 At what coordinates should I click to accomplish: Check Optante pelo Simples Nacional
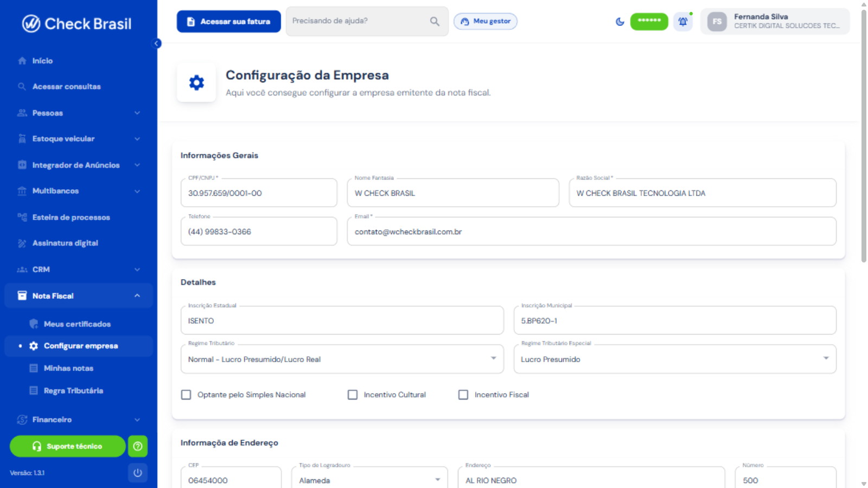186,395
